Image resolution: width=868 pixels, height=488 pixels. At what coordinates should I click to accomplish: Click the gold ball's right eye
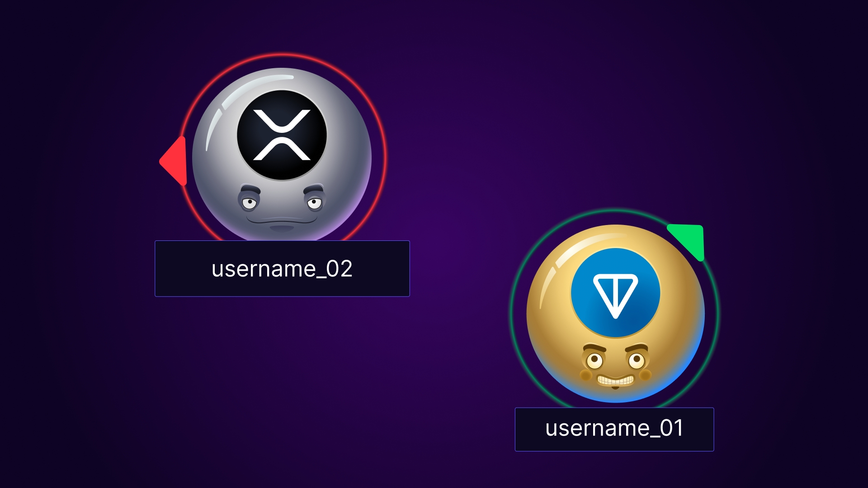click(637, 360)
